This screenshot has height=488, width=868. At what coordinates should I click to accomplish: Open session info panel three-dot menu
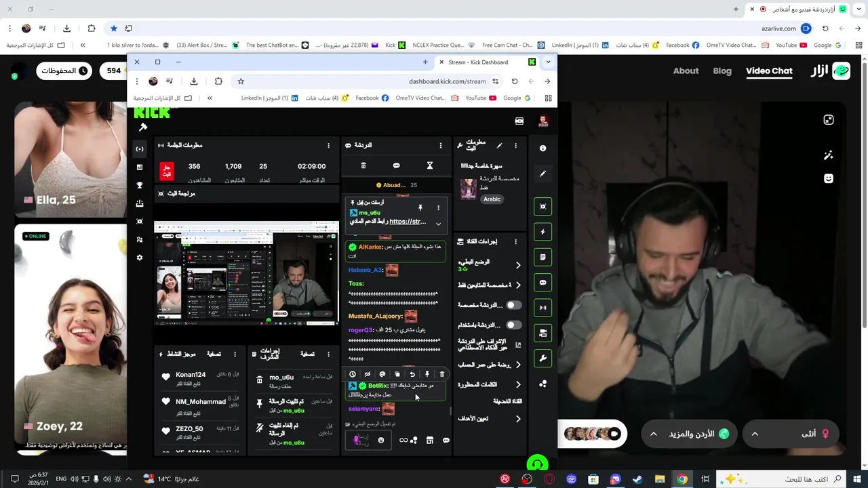(329, 145)
